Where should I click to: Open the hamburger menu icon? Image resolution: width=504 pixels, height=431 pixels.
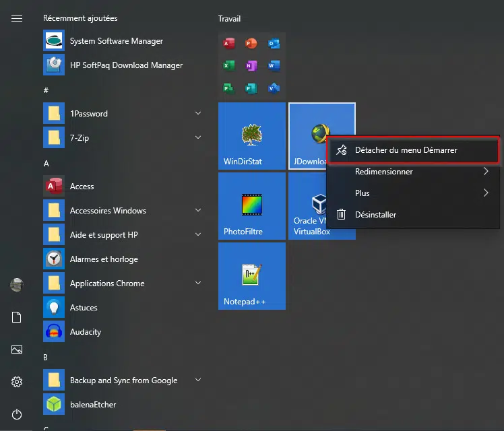tap(17, 19)
